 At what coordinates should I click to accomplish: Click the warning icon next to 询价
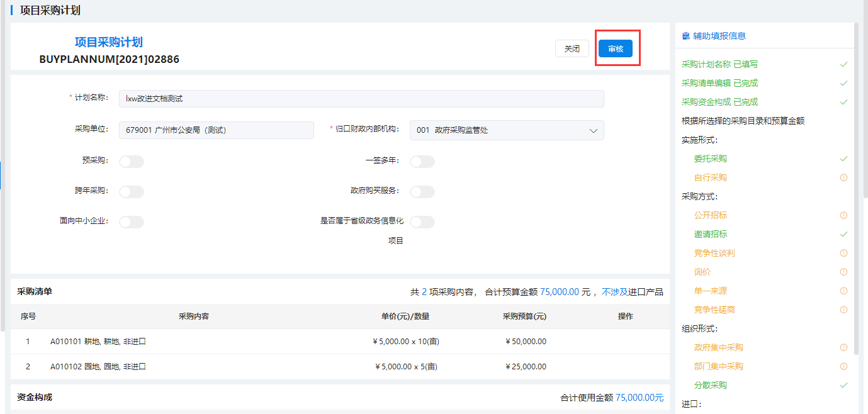(843, 272)
